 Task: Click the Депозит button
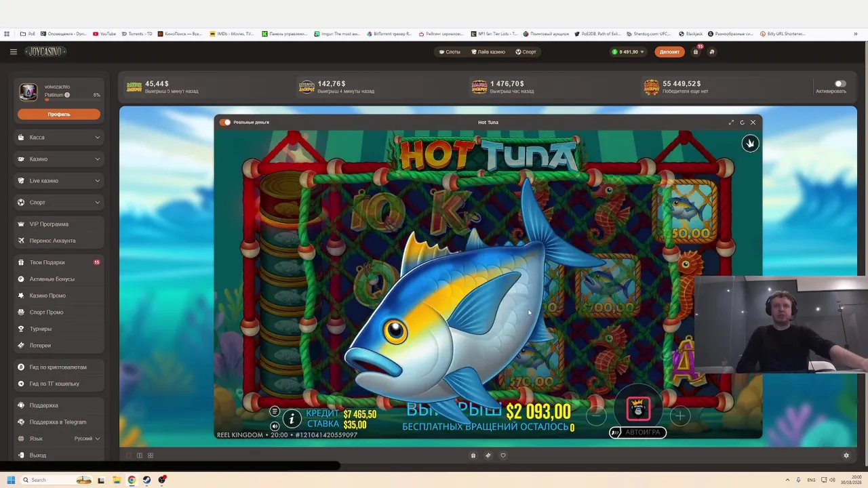(x=669, y=52)
